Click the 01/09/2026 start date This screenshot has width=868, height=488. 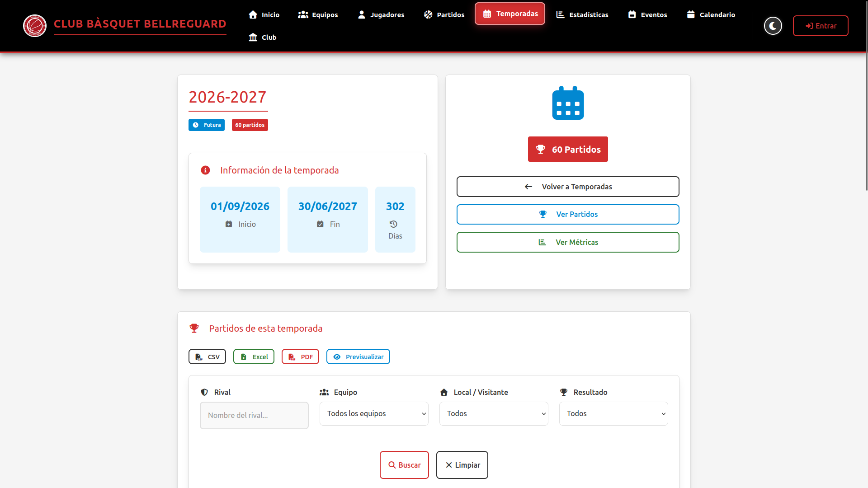click(x=240, y=206)
